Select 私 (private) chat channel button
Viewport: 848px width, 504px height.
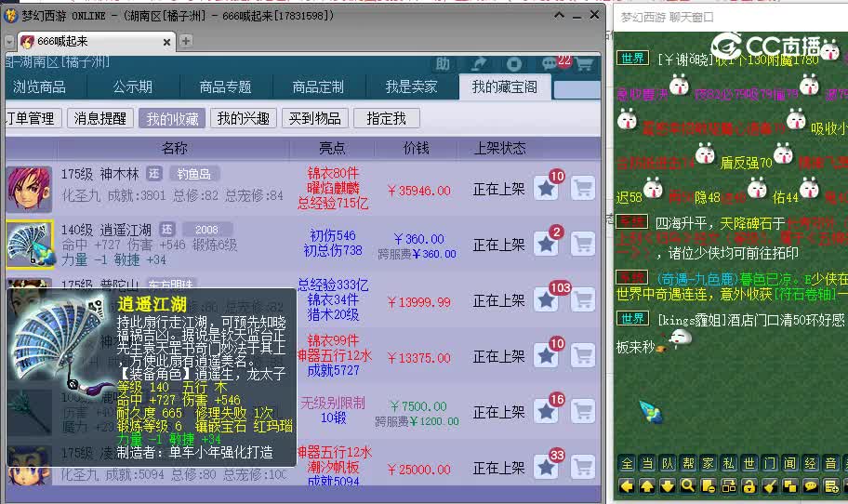(729, 463)
